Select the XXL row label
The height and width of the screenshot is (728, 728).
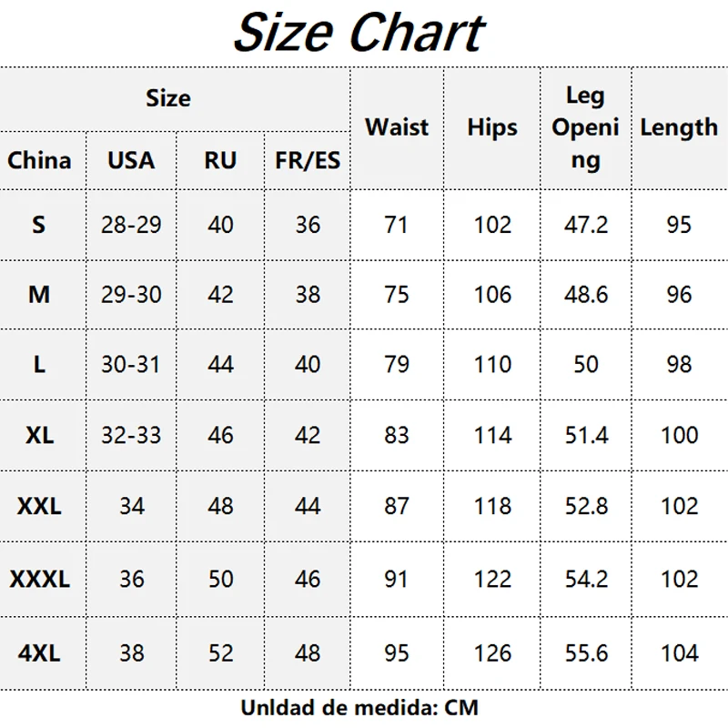[x=39, y=506]
